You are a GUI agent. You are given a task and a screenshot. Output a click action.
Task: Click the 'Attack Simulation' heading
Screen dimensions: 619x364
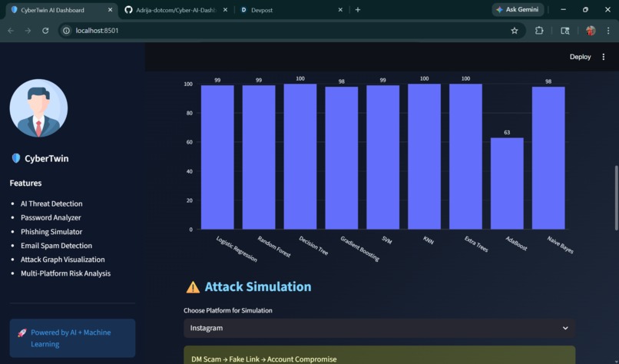[x=258, y=286]
